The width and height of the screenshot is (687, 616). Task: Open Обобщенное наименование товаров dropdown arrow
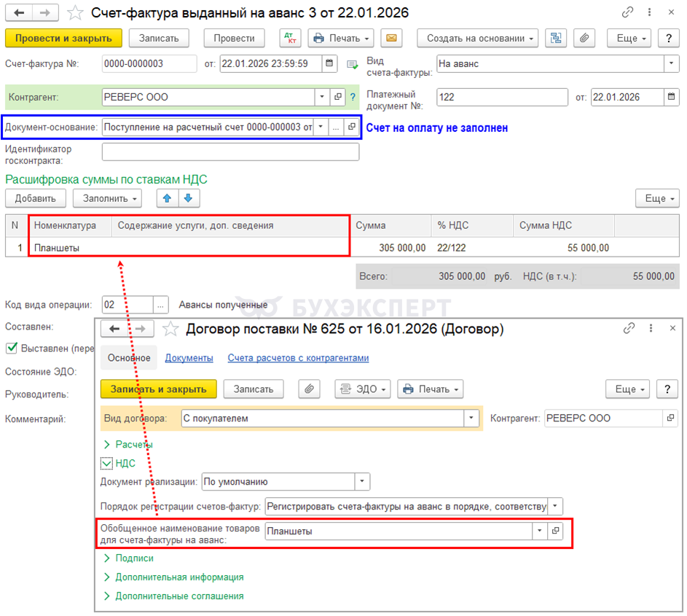coord(540,531)
